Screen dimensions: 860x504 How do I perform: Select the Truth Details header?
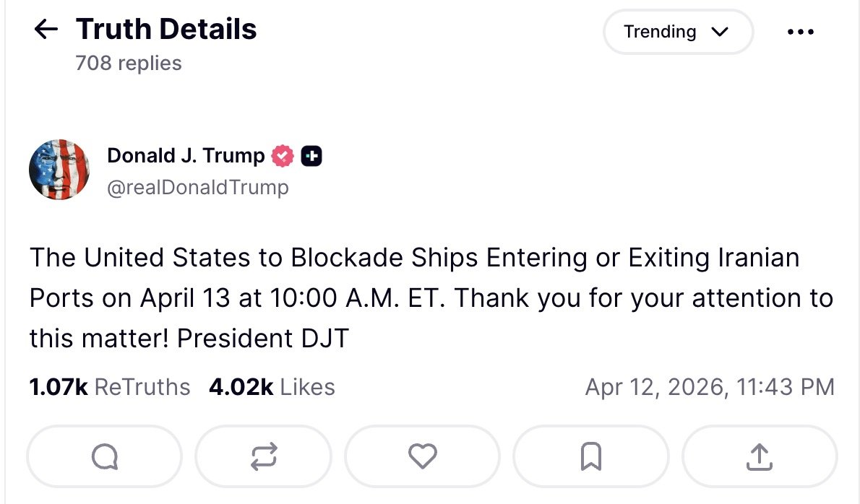[x=166, y=29]
